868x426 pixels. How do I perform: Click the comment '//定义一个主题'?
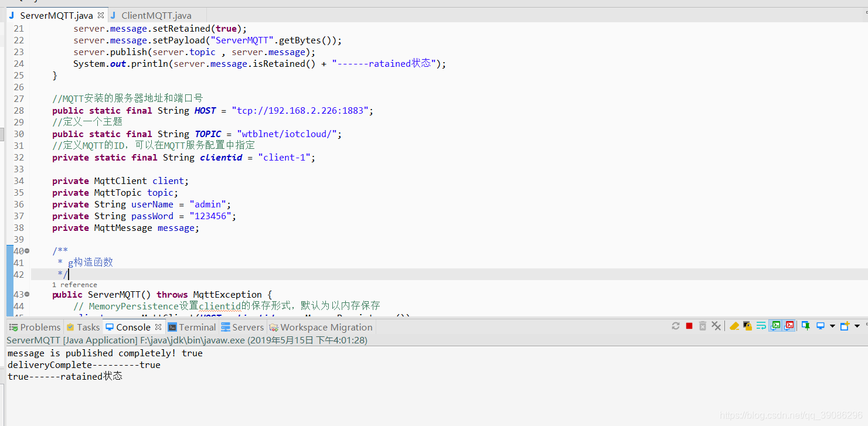pos(87,122)
